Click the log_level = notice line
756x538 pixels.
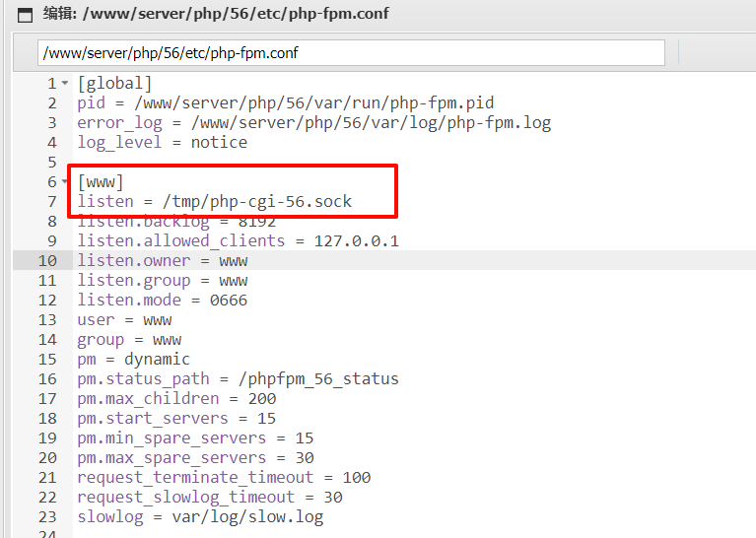162,143
